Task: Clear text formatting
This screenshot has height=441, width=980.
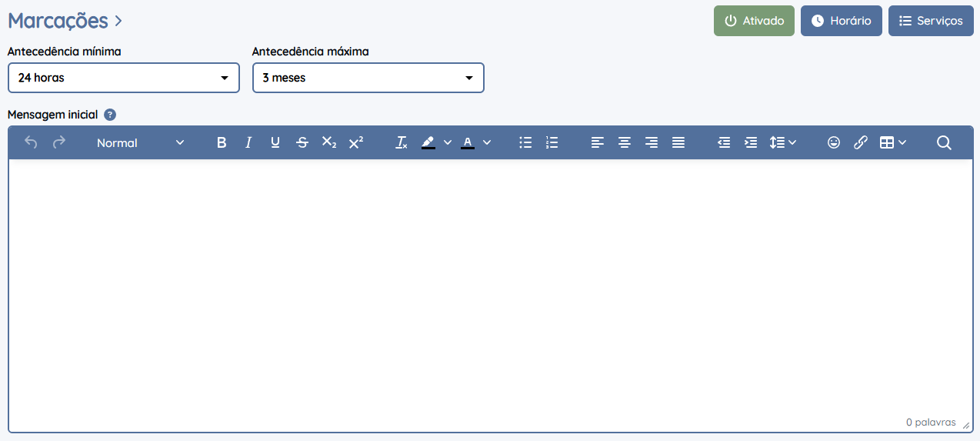Action: [x=401, y=142]
